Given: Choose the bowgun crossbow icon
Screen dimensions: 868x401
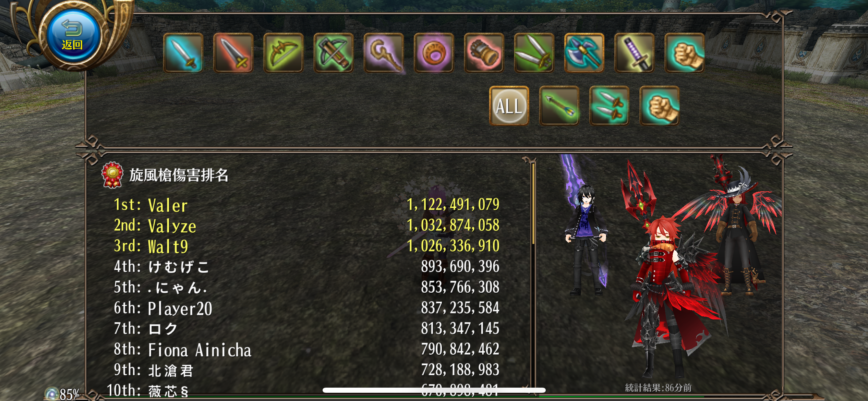Looking at the screenshot, I should (x=334, y=53).
